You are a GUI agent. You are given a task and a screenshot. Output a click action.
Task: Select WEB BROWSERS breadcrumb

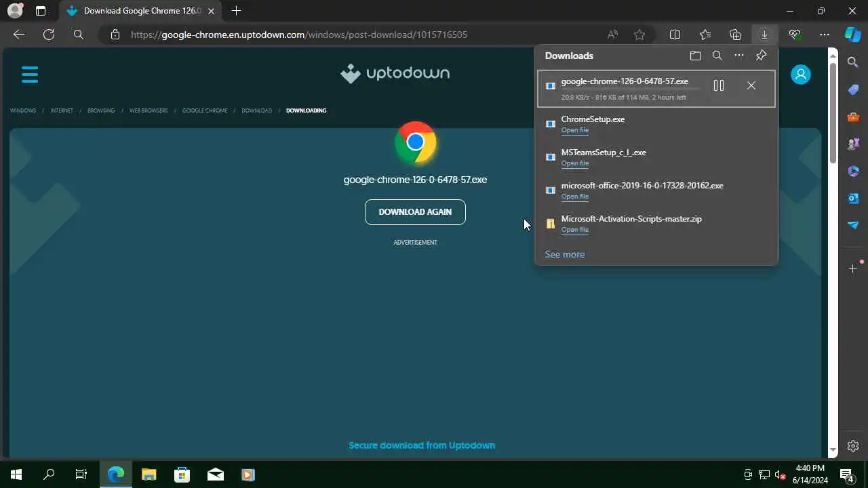[x=149, y=110]
